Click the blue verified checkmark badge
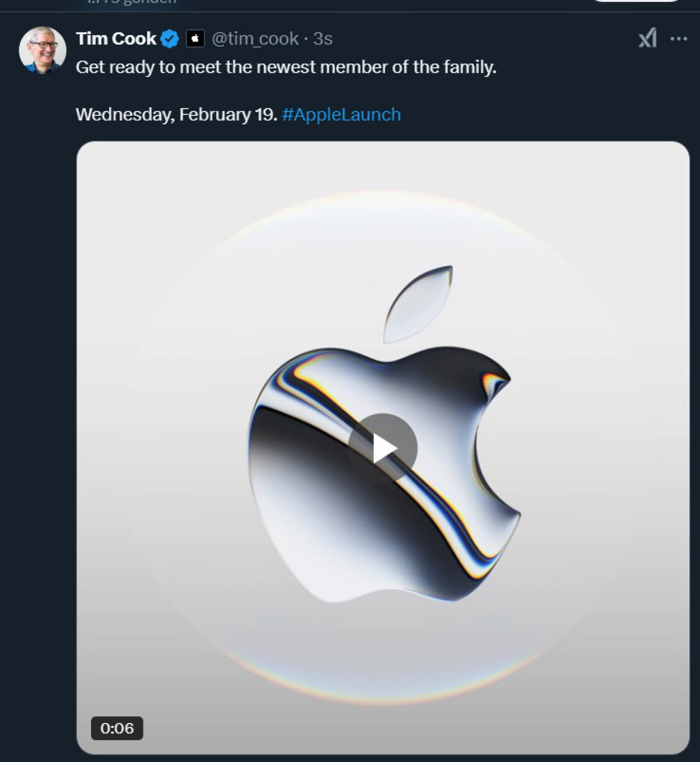Screen dimensions: 700x762 coord(169,39)
